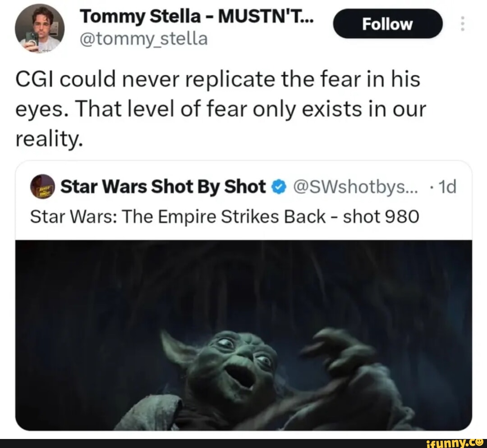This screenshot has height=448, width=487.
Task: Click Star Wars Shot By Shot avatar
Action: point(42,186)
